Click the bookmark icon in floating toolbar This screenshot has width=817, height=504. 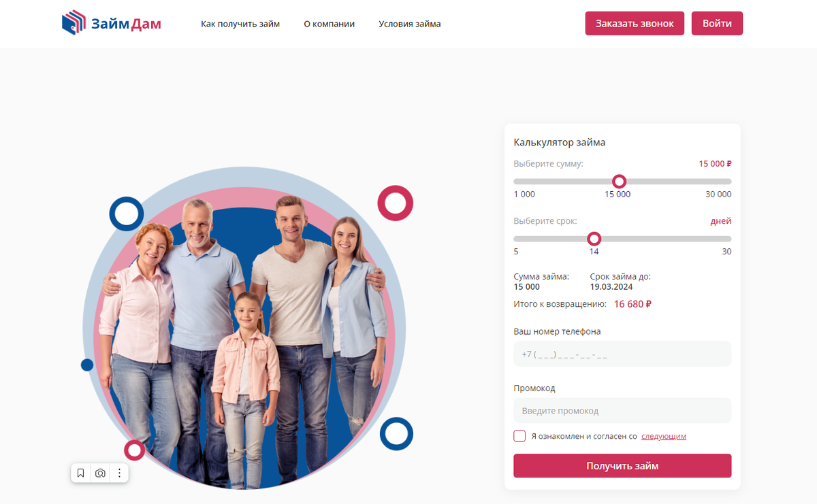point(80,473)
